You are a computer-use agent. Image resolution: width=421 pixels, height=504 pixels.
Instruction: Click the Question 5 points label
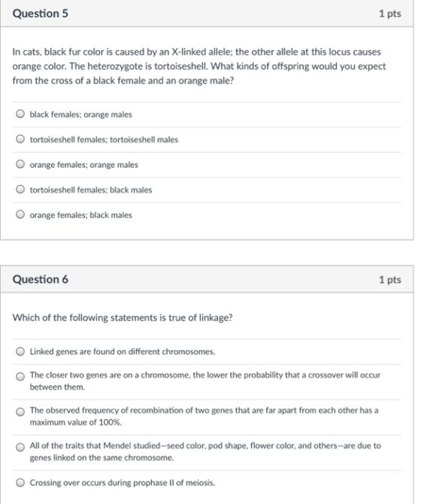(x=390, y=14)
